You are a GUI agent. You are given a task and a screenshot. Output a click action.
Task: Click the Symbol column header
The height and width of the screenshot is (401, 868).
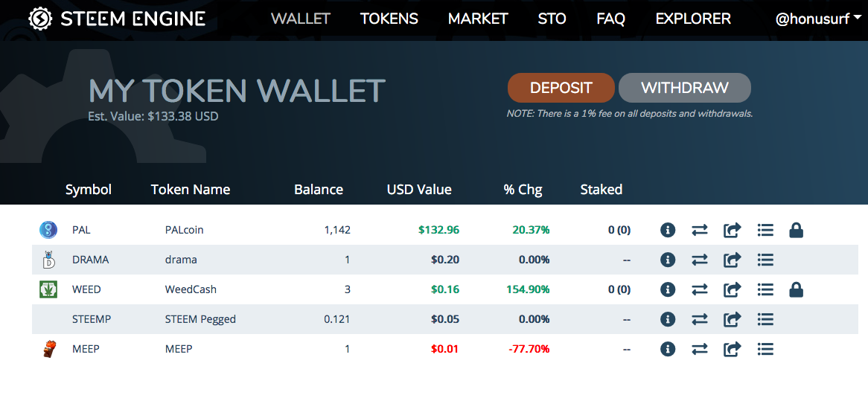(89, 190)
